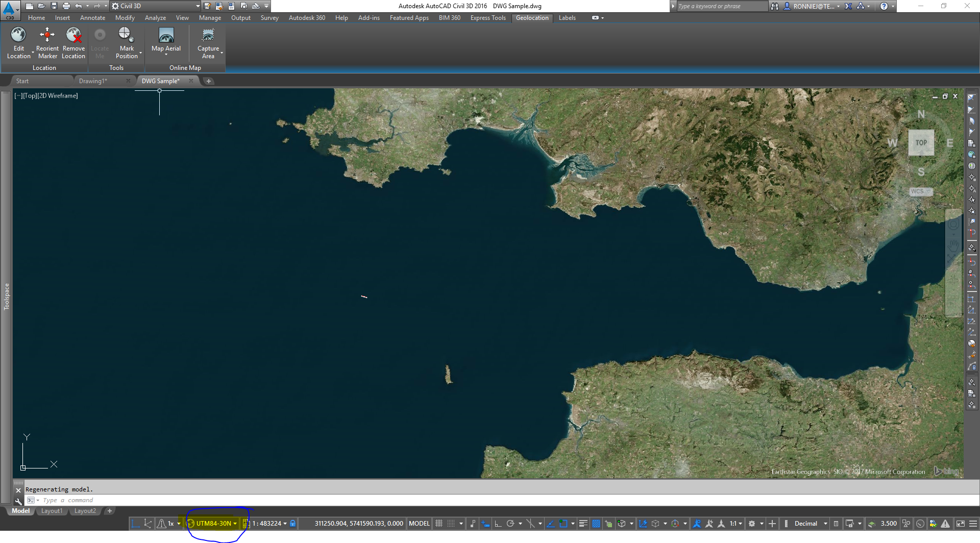Click the Edit Location tool

pyautogui.click(x=18, y=43)
